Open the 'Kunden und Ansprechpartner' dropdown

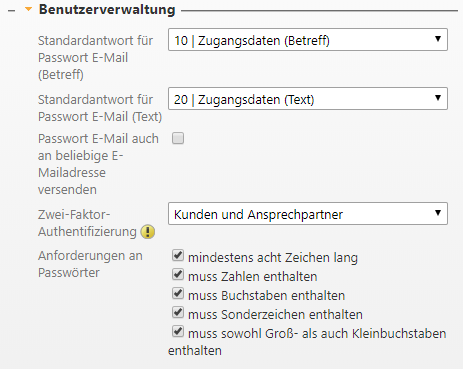tap(308, 214)
